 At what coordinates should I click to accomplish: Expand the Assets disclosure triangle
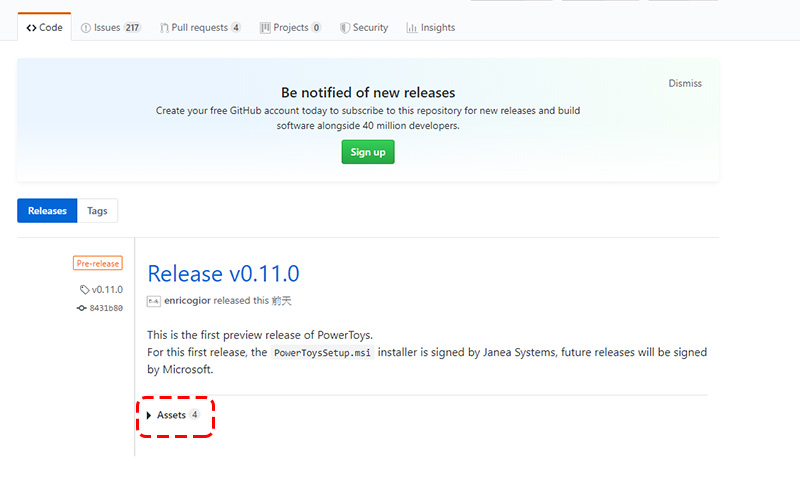(x=149, y=415)
